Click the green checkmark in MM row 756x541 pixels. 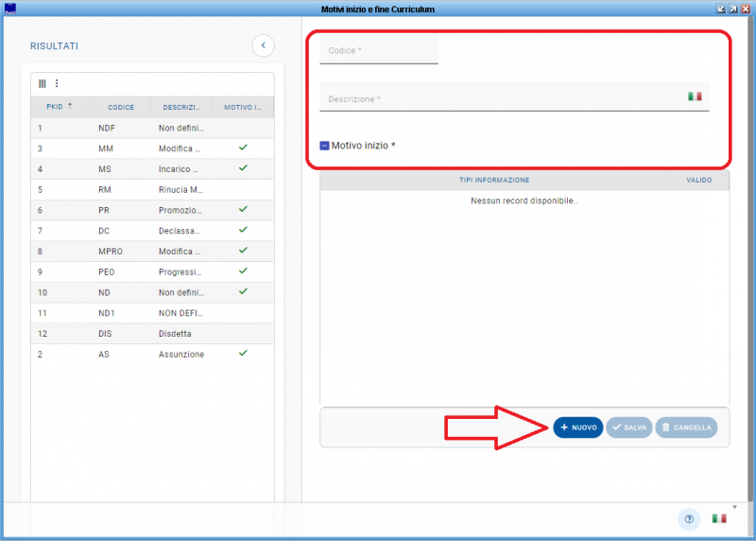tap(243, 148)
